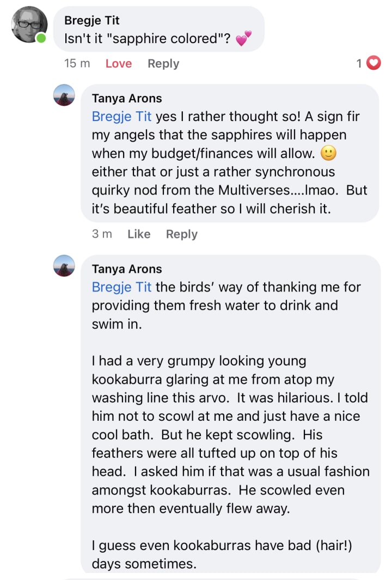This screenshot has height=580, width=392.
Task: Open Tanya Arons' avatar on kookaburra reply
Action: (x=64, y=266)
